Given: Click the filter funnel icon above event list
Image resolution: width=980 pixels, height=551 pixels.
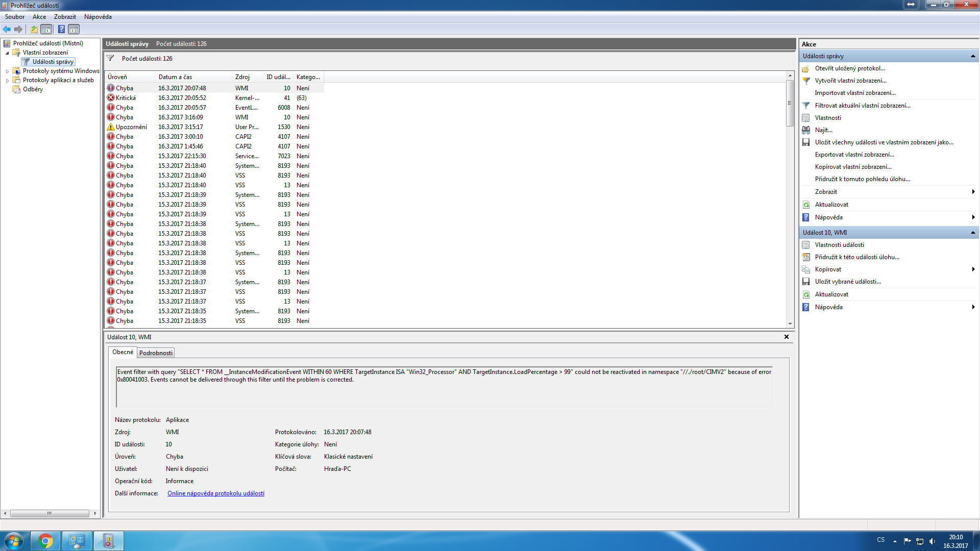Looking at the screenshot, I should [x=110, y=58].
